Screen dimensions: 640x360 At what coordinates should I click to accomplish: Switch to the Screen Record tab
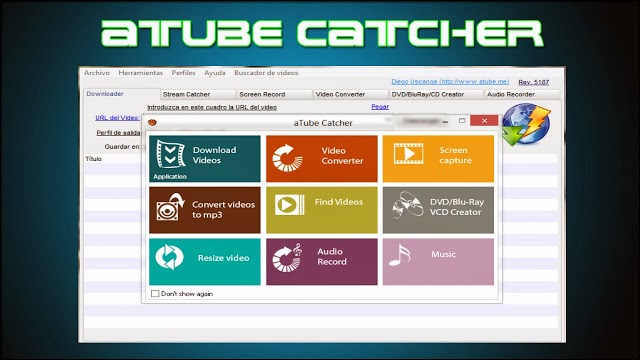pyautogui.click(x=274, y=94)
